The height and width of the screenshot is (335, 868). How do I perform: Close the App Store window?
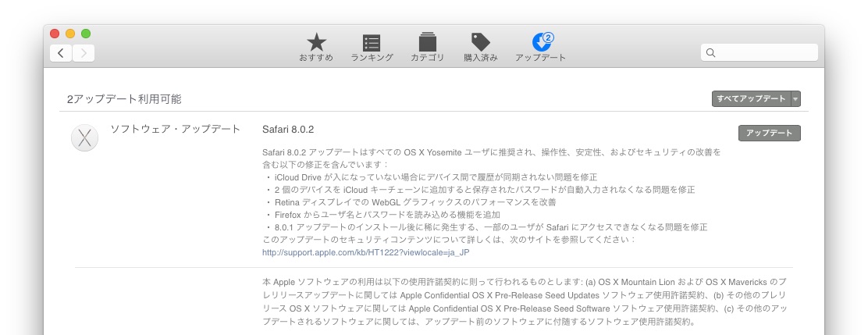coord(55,34)
